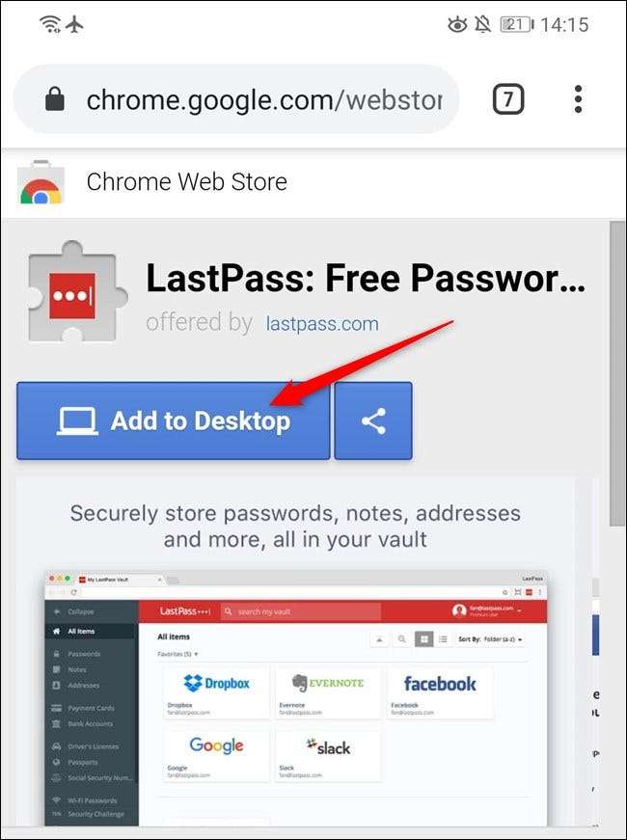Tap the Evernote tile in vault preview
Image resolution: width=627 pixels, height=840 pixels.
coord(328,692)
